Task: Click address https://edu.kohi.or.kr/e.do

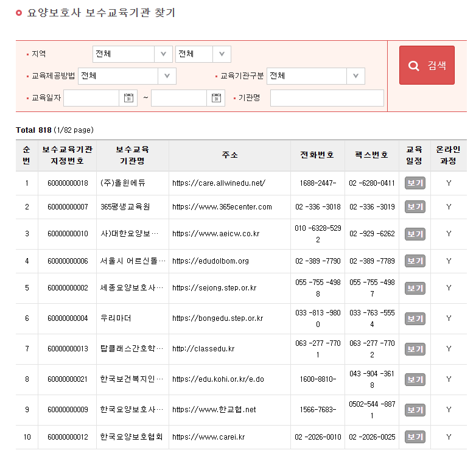Action: tap(218, 379)
